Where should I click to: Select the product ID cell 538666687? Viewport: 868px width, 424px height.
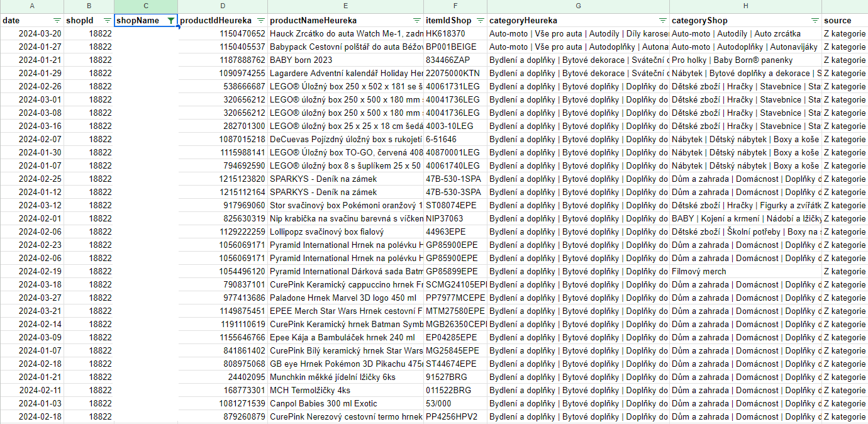pyautogui.click(x=223, y=87)
